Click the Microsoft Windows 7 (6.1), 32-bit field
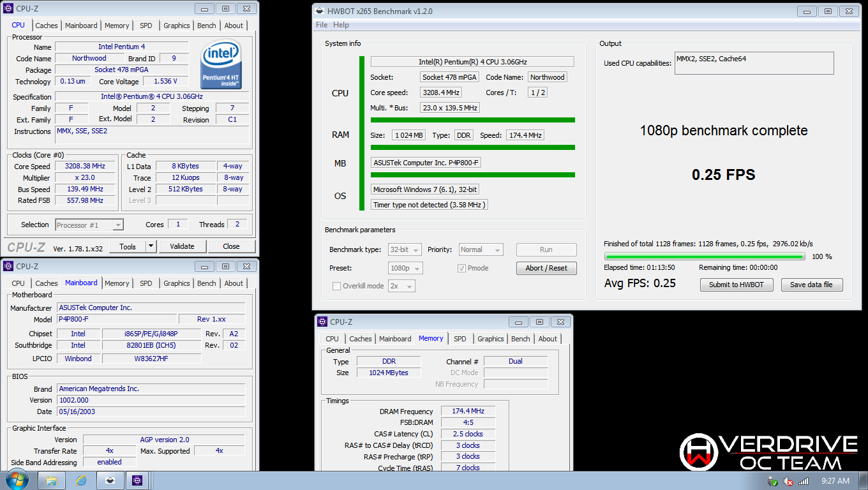 tap(426, 189)
